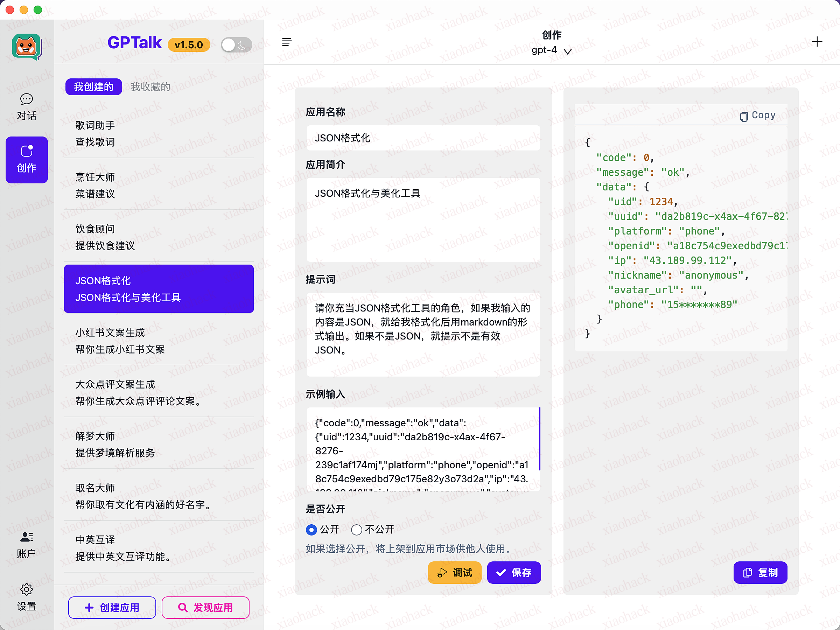
Task: Open the 对话 chat section
Action: pos(27,107)
